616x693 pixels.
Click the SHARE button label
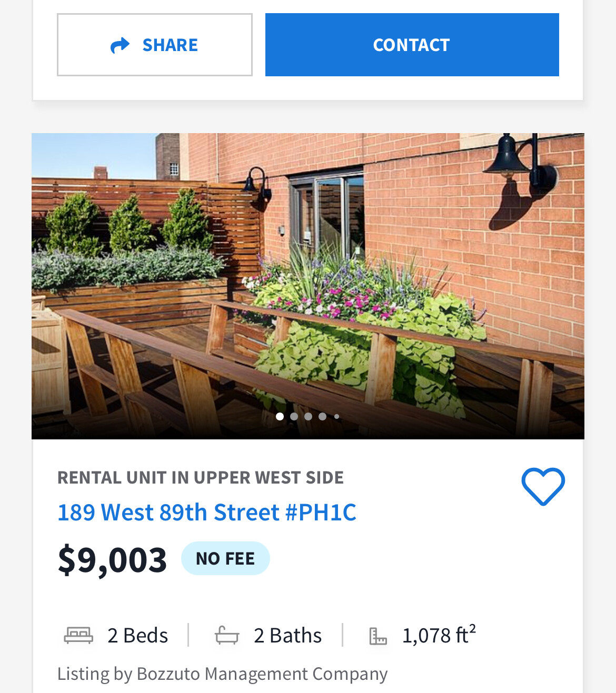(170, 45)
